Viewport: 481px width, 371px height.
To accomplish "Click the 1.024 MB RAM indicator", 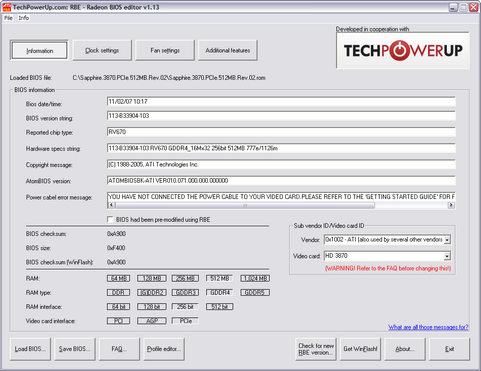I will click(255, 278).
